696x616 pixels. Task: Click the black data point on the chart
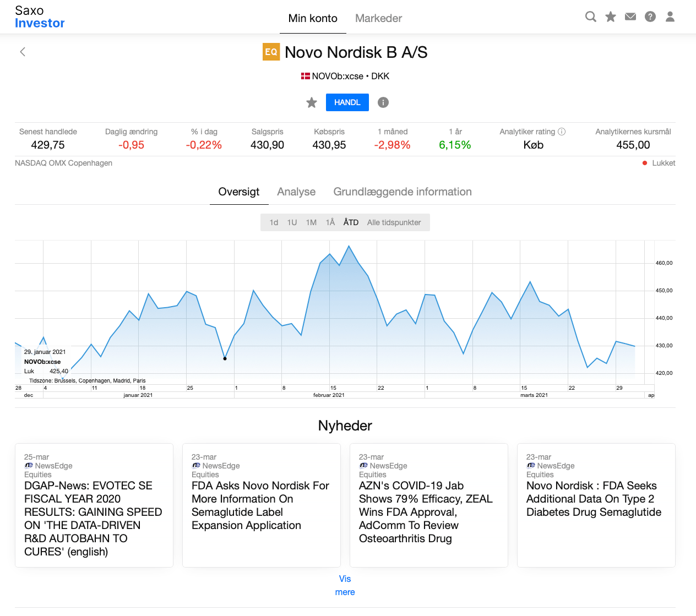[225, 358]
